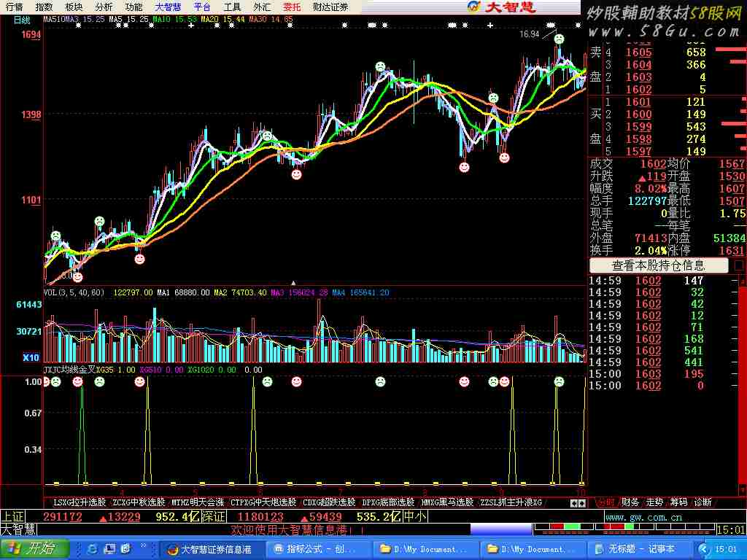747x560 pixels.
Task: Click the buy-3 price 1599
Action: [x=638, y=127]
